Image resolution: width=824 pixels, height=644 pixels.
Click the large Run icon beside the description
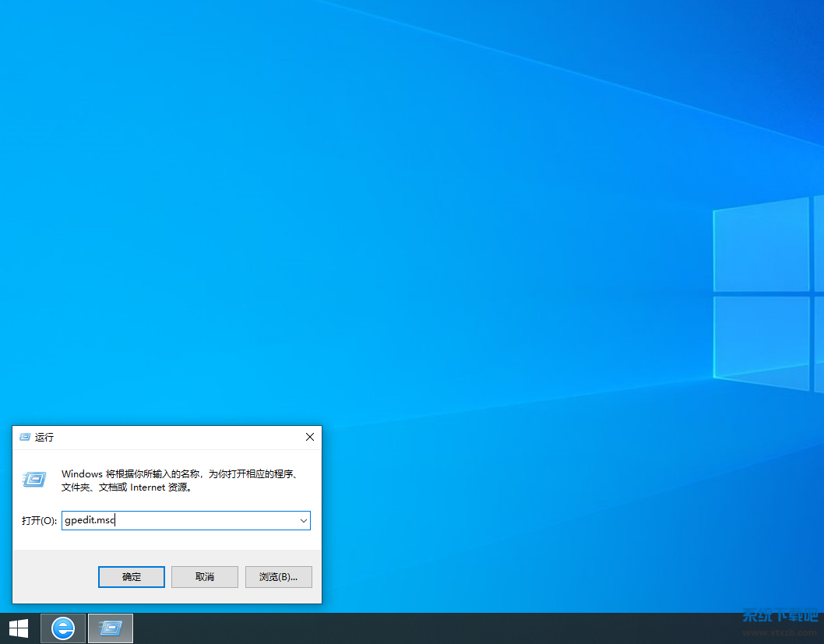[34, 480]
